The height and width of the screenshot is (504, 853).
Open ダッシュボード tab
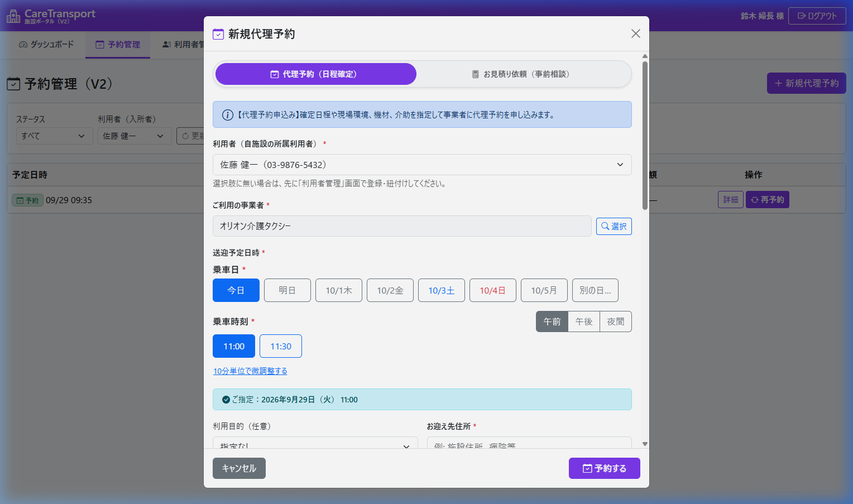(x=46, y=45)
